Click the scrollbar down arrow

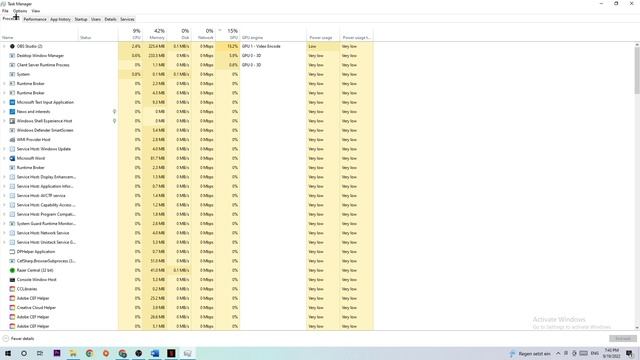(x=637, y=328)
